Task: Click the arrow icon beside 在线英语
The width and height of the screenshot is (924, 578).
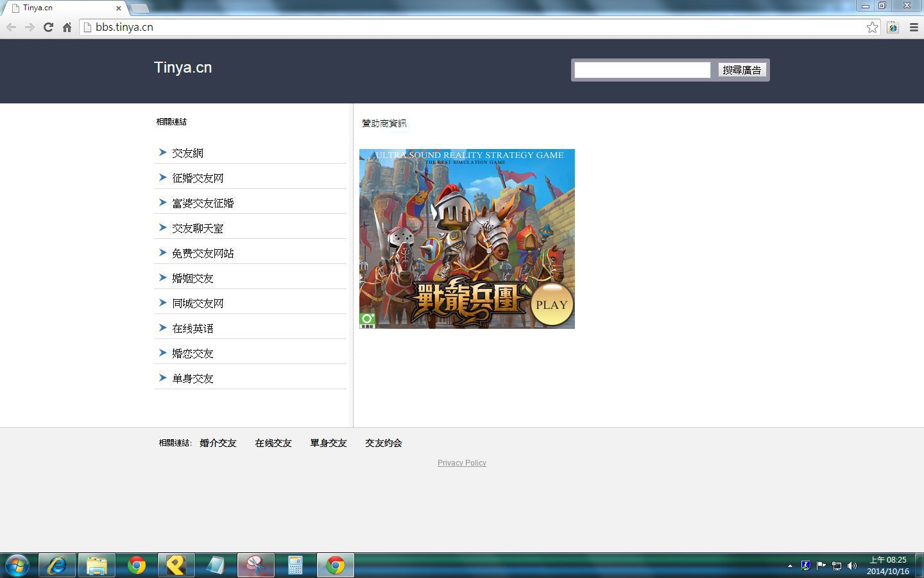Action: [162, 328]
